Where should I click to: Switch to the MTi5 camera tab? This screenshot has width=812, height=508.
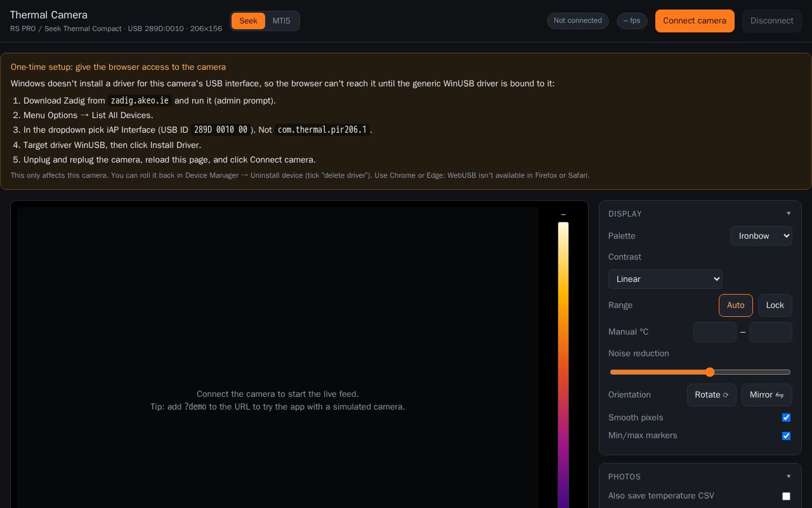282,21
